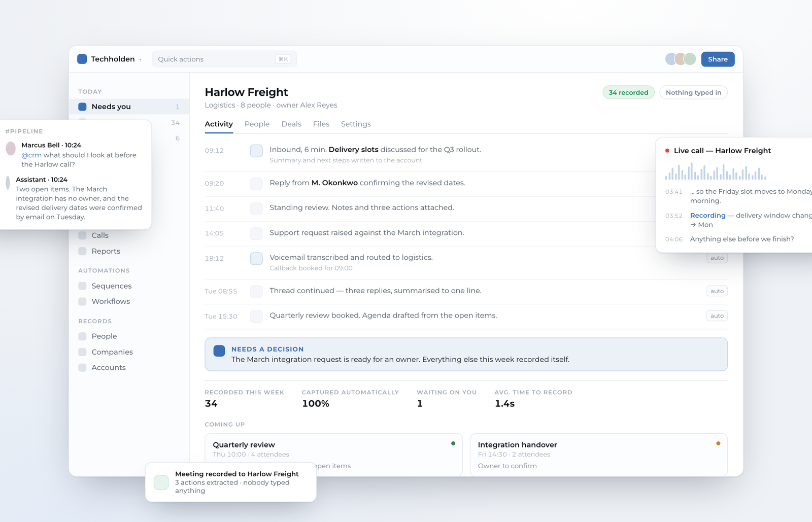Focus the Quick actions search field
812x522 pixels.
pos(224,59)
